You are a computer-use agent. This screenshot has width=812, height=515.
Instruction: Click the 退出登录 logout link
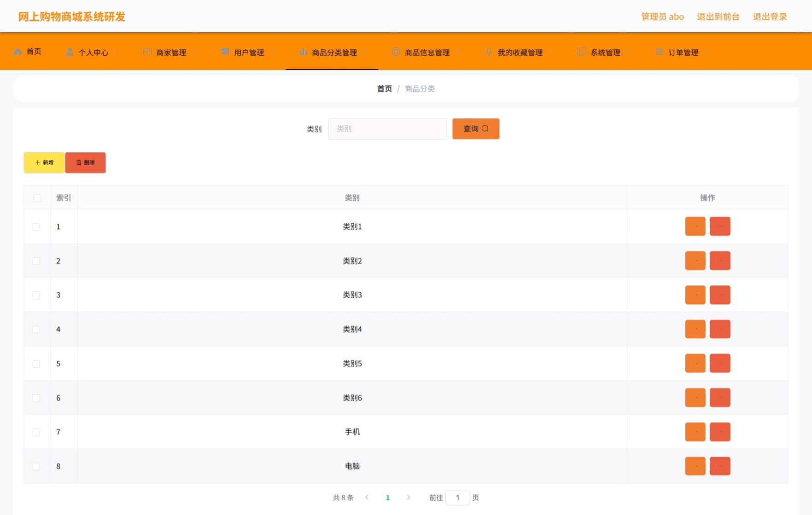click(x=770, y=17)
